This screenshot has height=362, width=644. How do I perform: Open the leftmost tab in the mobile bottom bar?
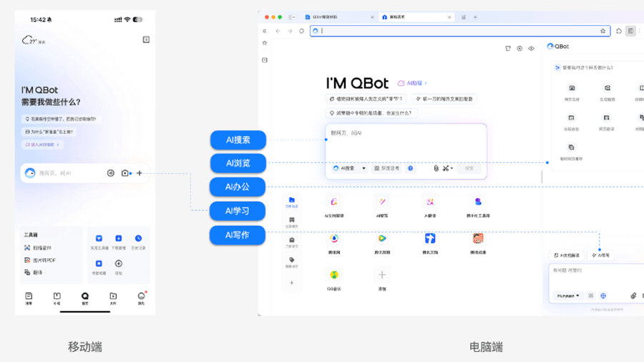[x=29, y=298]
